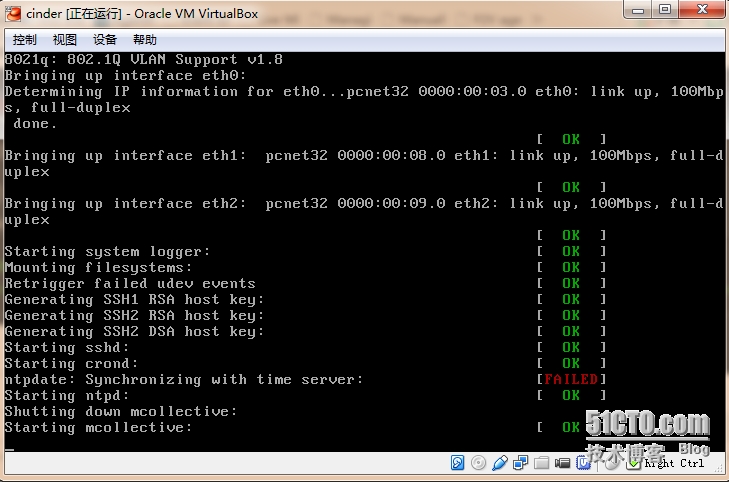This screenshot has height=482, width=729.
Task: Click the 'Shutting down mcollective:' line
Action: pyautogui.click(x=121, y=411)
